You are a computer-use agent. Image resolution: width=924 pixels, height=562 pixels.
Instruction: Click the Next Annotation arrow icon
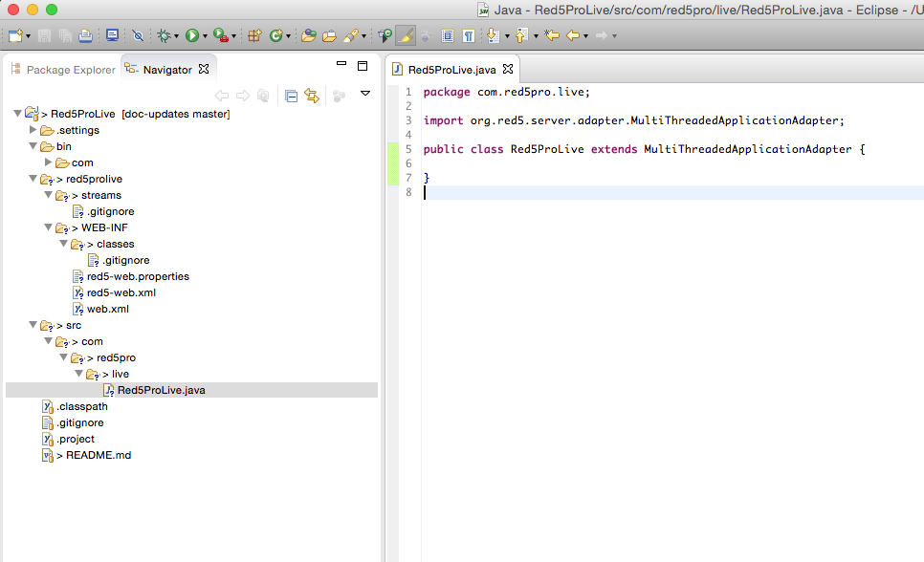click(x=494, y=36)
